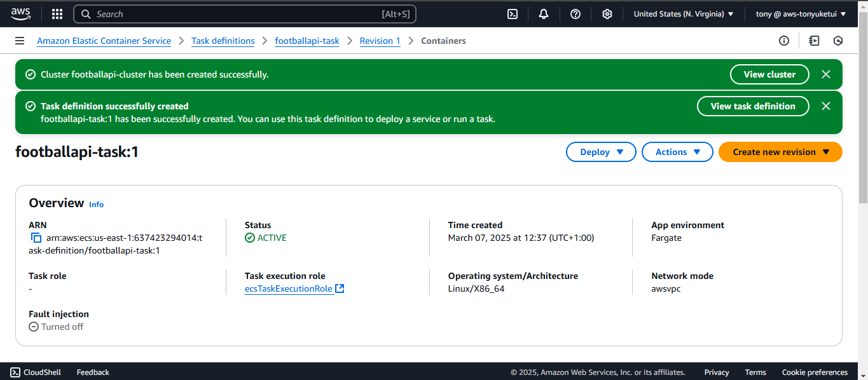Click the hexagon icon at top right
Viewport: 868px width, 380px height.
pyautogui.click(x=838, y=41)
